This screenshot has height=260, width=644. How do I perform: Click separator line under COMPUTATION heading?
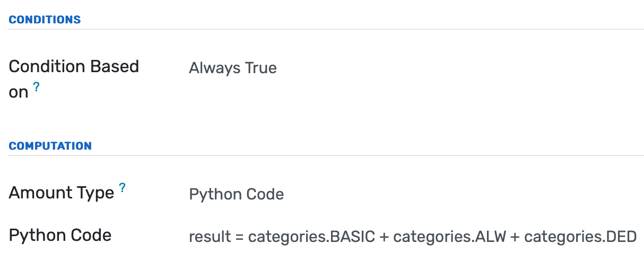pos(326,155)
